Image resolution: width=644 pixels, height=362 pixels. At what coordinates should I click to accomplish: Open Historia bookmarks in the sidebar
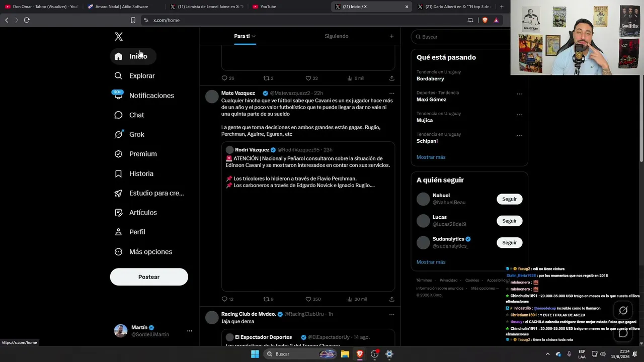coord(134,173)
